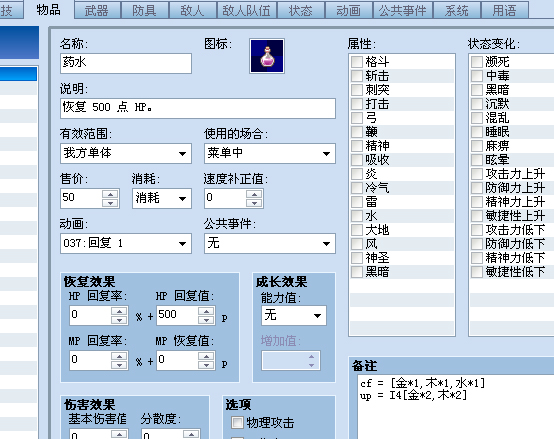Open the 敌人 tab
Viewport: 554px width, 439px height.
tap(192, 11)
